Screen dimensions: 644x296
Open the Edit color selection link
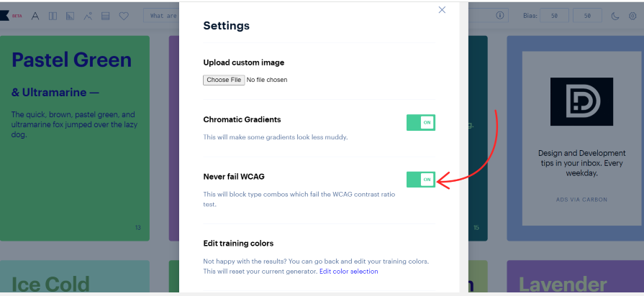pyautogui.click(x=349, y=272)
